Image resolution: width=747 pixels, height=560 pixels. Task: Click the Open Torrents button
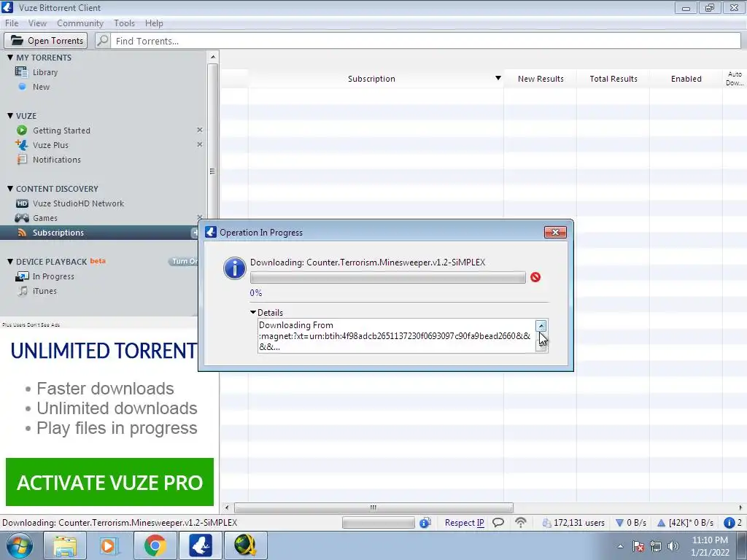[x=46, y=41]
